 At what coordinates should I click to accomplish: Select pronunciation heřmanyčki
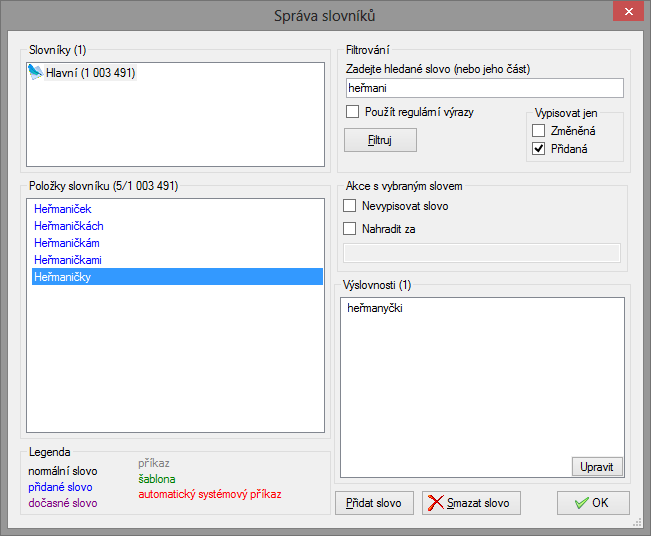coord(375,308)
